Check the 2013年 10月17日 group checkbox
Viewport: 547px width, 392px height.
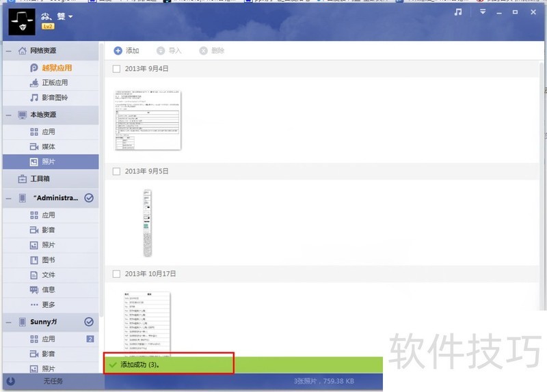click(x=116, y=274)
